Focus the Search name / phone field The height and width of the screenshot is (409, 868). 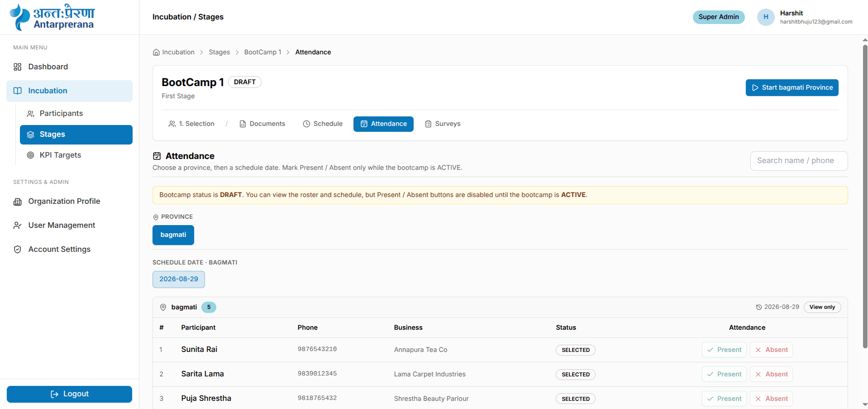799,161
